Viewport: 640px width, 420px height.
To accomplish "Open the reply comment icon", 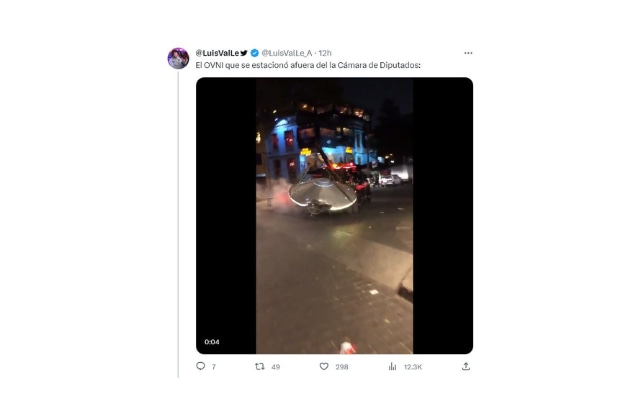I will 200,366.
